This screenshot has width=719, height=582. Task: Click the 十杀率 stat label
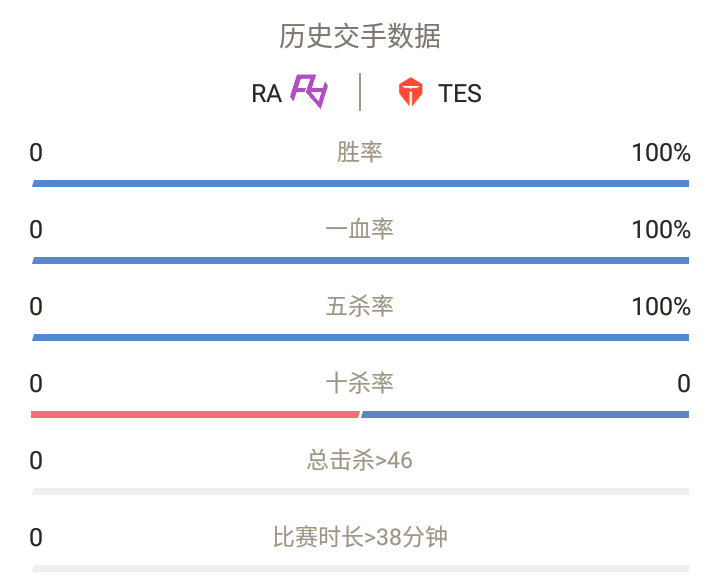(360, 383)
